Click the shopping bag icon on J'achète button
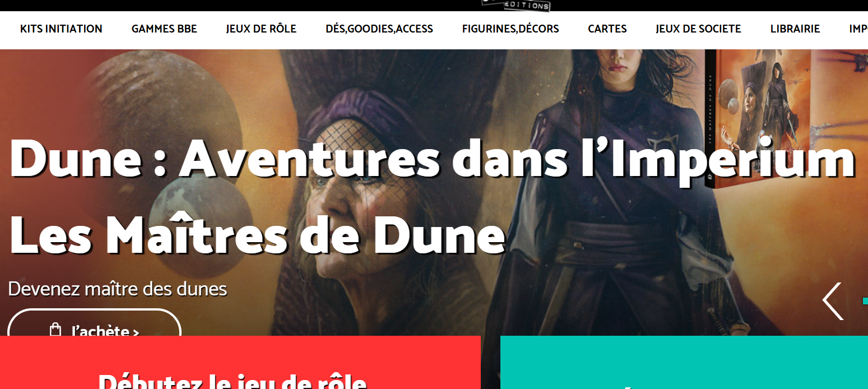Viewport: 868px width, 389px height. point(55,330)
